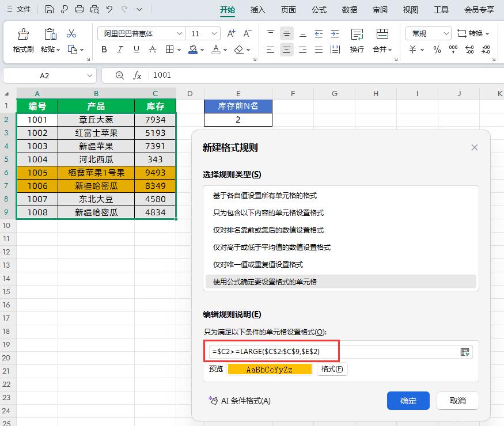
Task: Select the Format Painter tool
Action: [23, 40]
